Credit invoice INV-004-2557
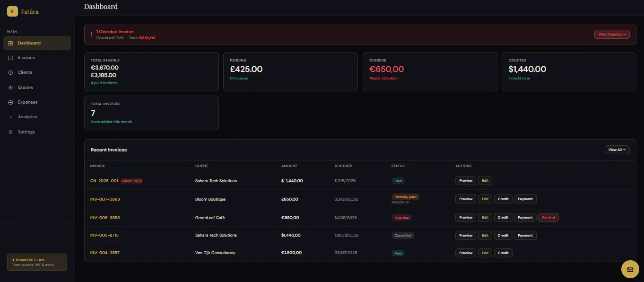 (503, 253)
